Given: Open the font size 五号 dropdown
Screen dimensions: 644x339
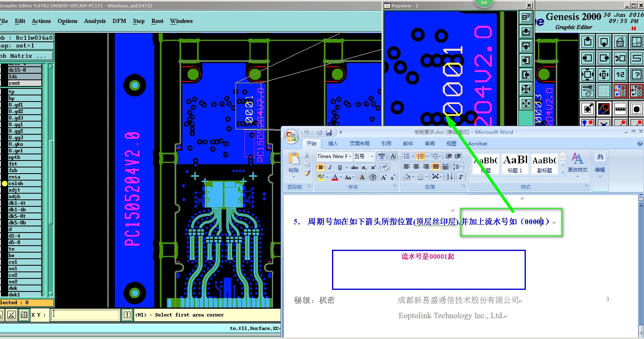Looking at the screenshot, I should click(372, 156).
